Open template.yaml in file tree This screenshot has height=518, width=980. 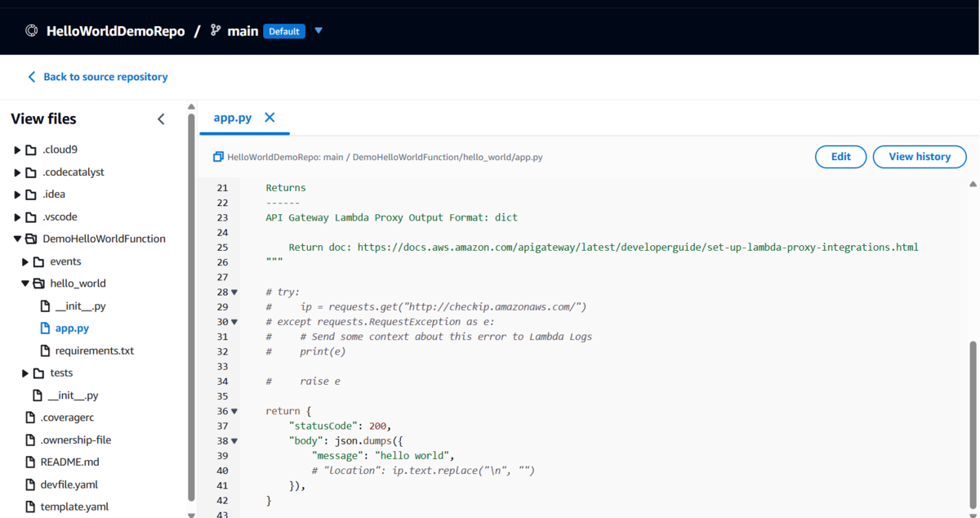coord(74,507)
